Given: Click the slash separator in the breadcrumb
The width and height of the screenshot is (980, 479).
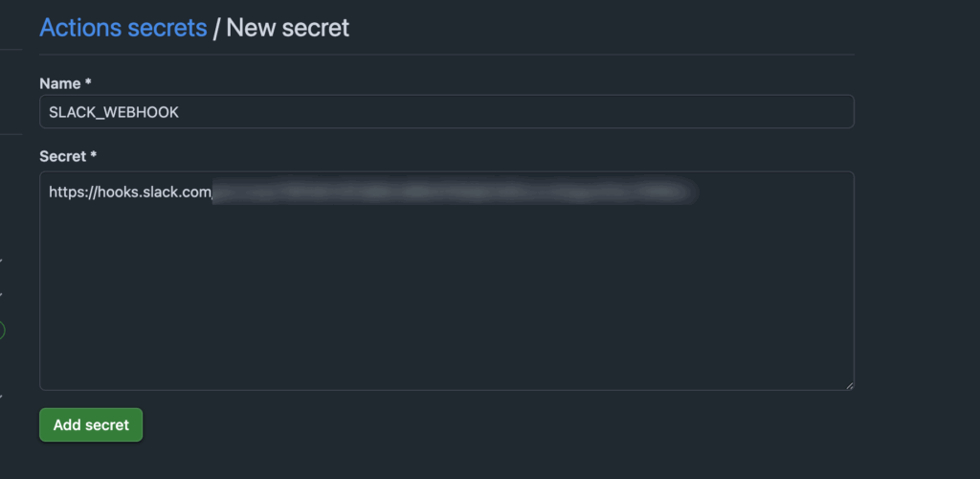Looking at the screenshot, I should (216, 28).
